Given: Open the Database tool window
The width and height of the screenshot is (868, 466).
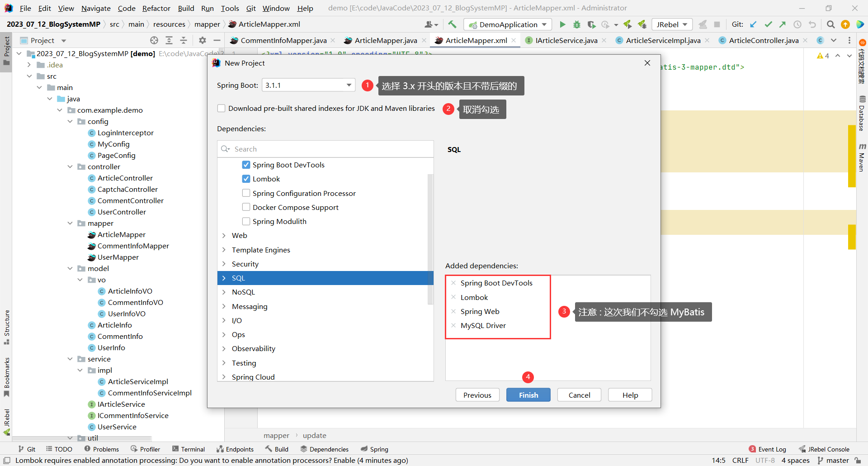Looking at the screenshot, I should 862,113.
